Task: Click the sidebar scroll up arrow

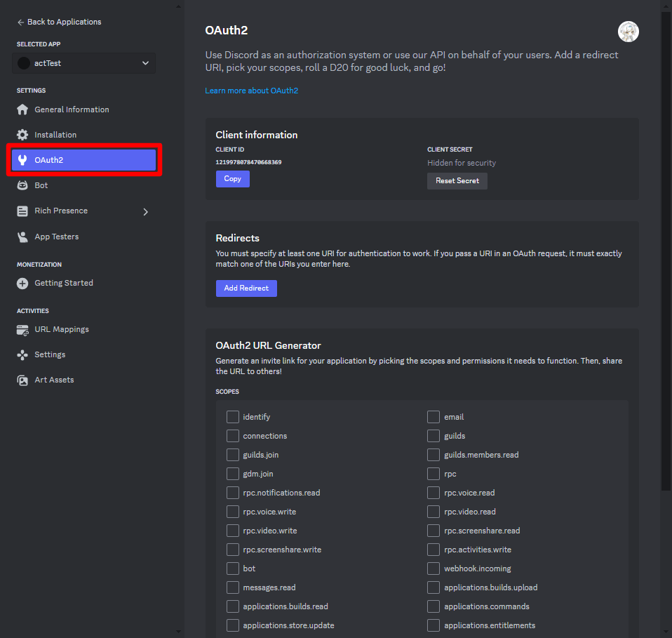Action: pyautogui.click(x=178, y=6)
